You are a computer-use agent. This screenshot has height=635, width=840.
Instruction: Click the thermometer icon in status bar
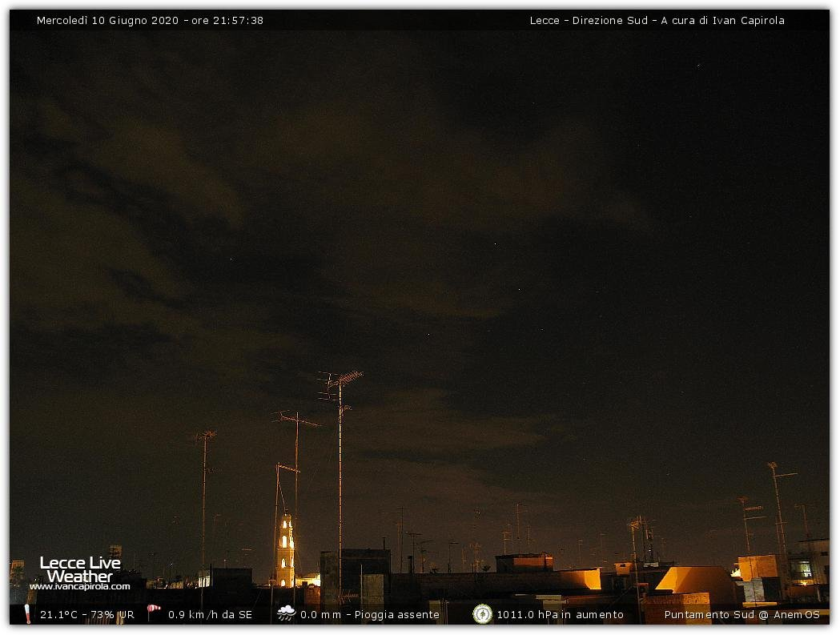coord(27,614)
